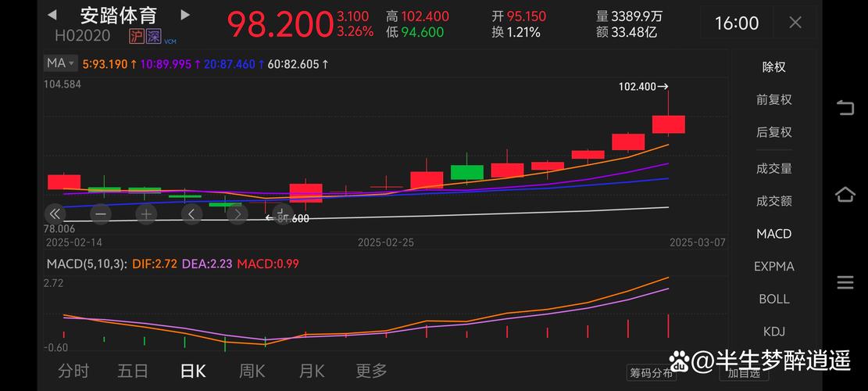Tap the 量 3389.9万 volume value
The image size is (868, 391).
(x=629, y=16)
